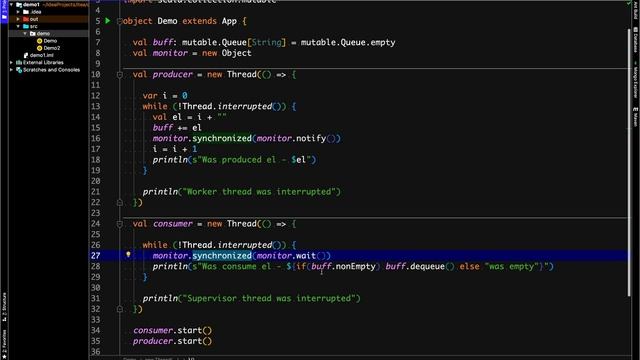This screenshot has width=640, height=360.
Task: Run Demo with the green gutter arrow
Action: pos(108,21)
